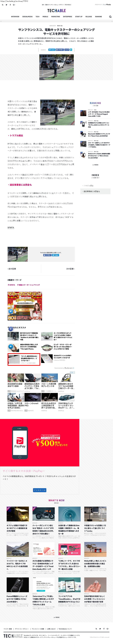
Task: Click the Facebook シェア button under headline
Action: point(67,50)
